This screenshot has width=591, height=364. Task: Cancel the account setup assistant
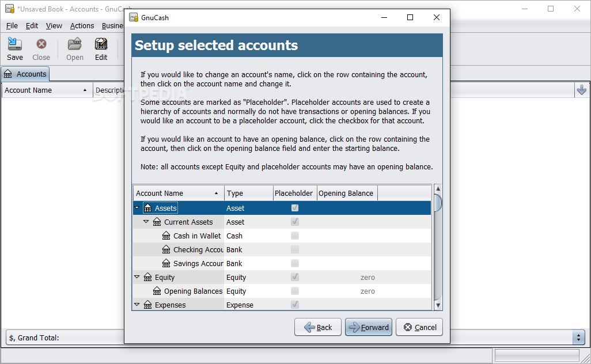[x=419, y=327]
